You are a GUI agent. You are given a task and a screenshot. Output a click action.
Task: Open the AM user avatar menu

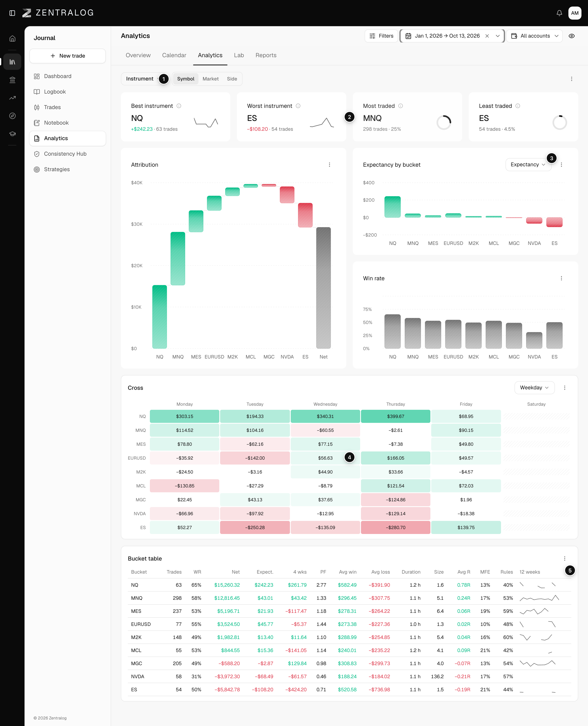pos(575,13)
